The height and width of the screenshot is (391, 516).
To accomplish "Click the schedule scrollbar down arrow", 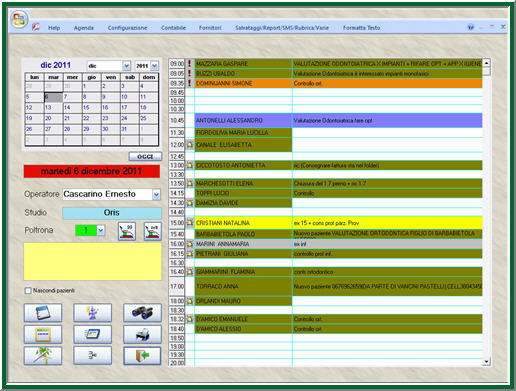I will [x=487, y=361].
